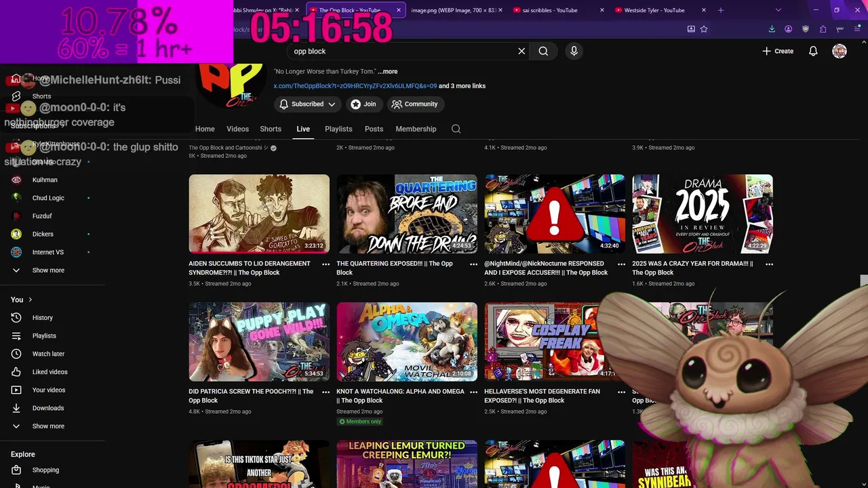The height and width of the screenshot is (488, 868).
Task: Open options for KNOT A WATCHALONG video
Action: coord(473,392)
